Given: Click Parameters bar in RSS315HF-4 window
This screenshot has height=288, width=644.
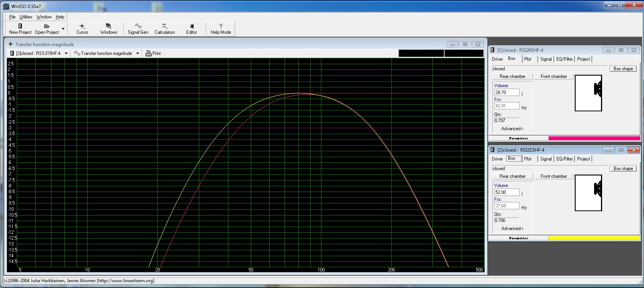Looking at the screenshot, I should (x=518, y=238).
